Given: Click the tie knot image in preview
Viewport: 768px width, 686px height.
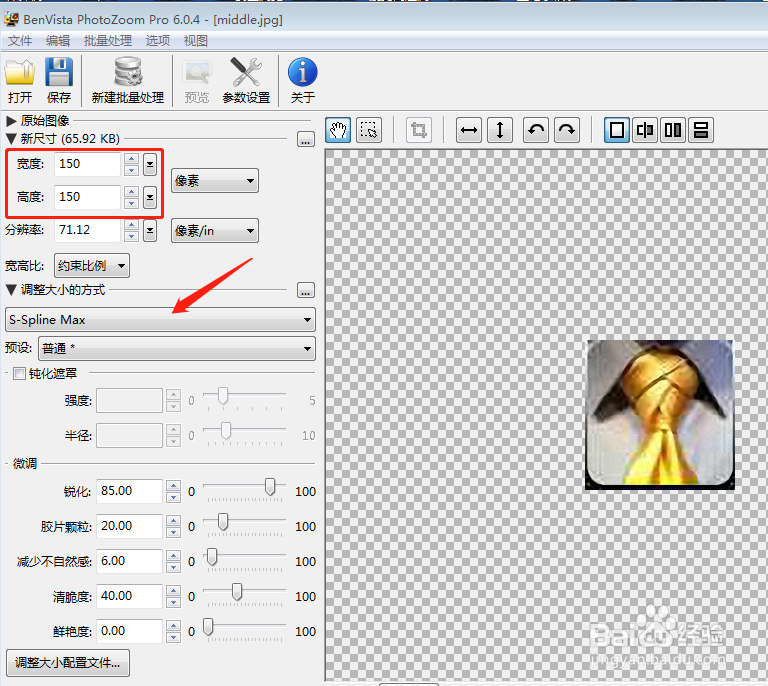Looking at the screenshot, I should coord(660,415).
